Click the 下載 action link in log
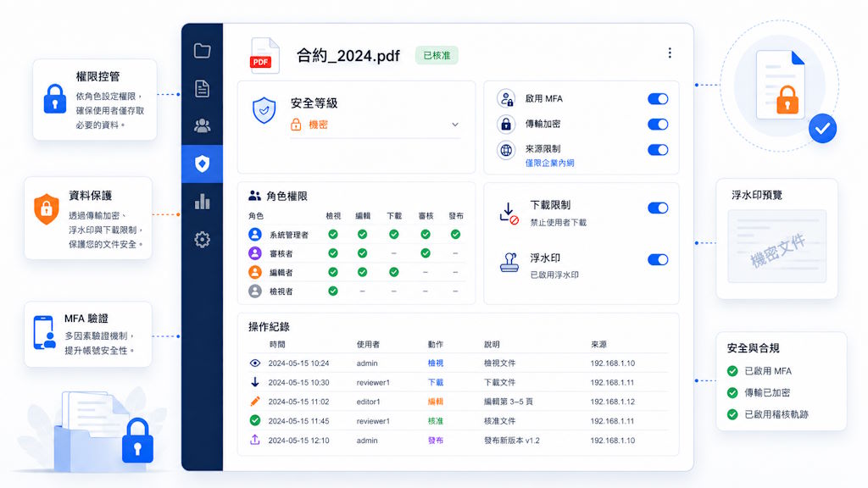The width and height of the screenshot is (868, 488). pos(436,382)
